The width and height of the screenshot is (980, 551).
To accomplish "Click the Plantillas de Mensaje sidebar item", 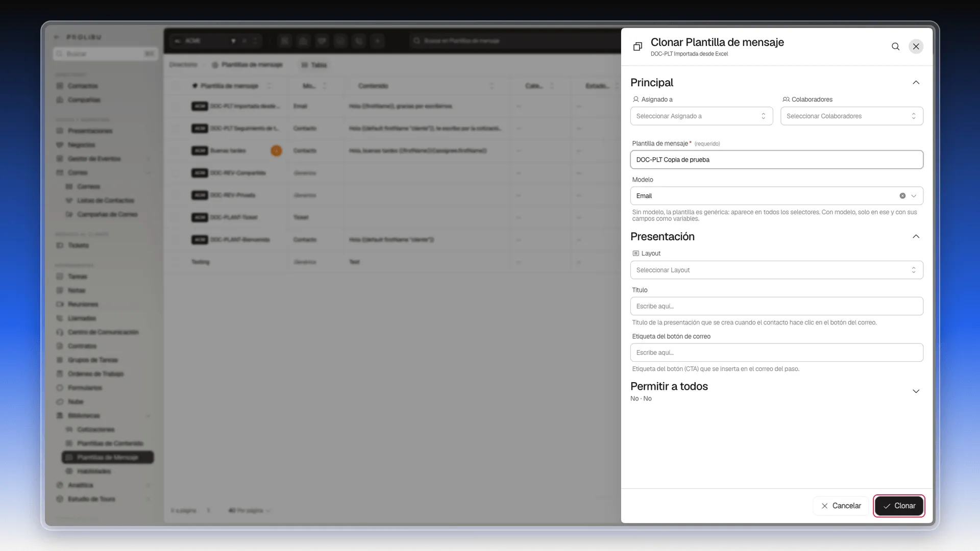I will [x=108, y=457].
